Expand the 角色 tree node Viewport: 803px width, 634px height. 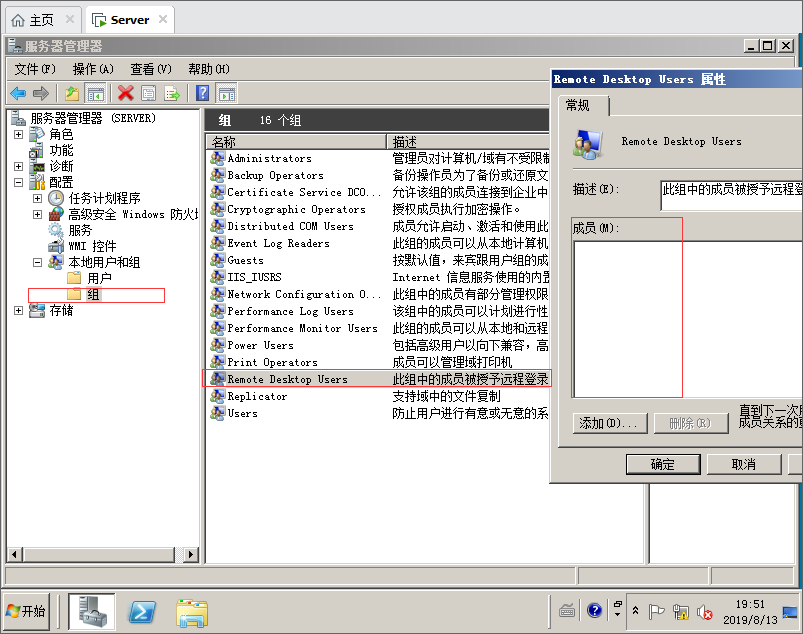pos(19,134)
